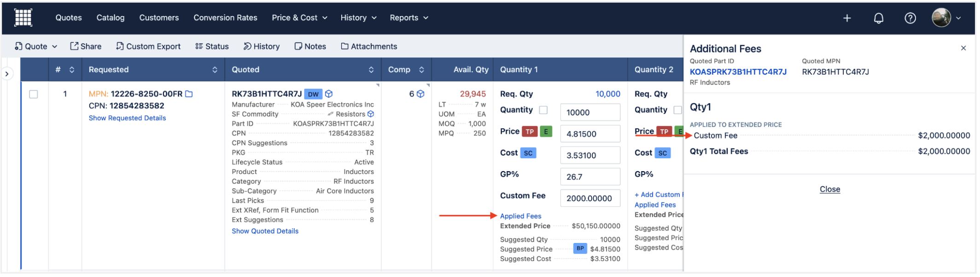Go to Conversion Rates page

click(226, 18)
